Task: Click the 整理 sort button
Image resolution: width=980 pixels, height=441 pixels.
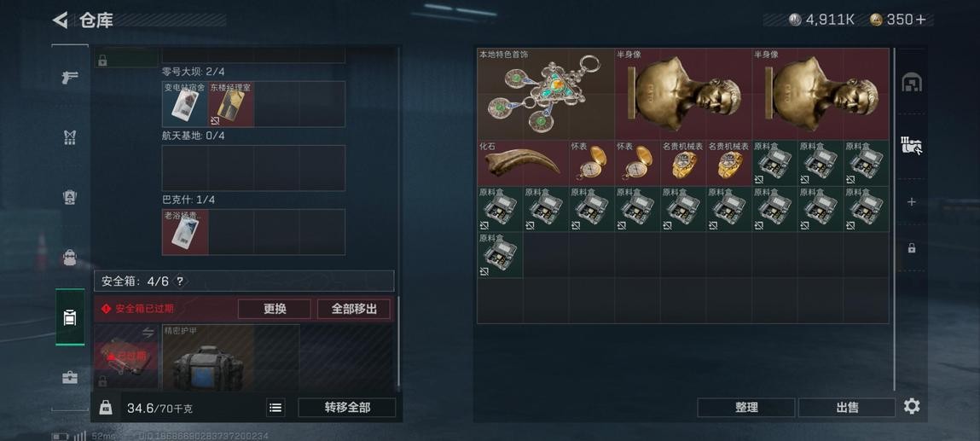Action: [x=746, y=408]
